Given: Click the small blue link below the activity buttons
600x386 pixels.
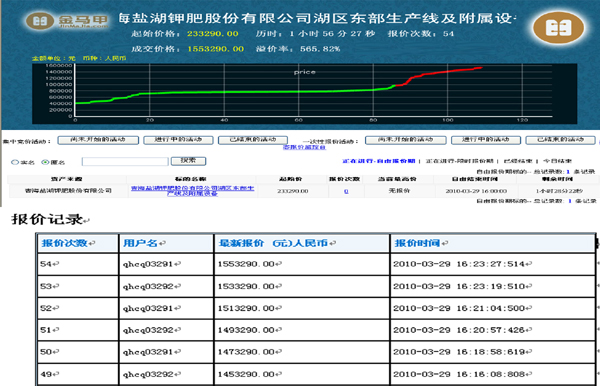Looking at the screenshot, I should (x=304, y=147).
